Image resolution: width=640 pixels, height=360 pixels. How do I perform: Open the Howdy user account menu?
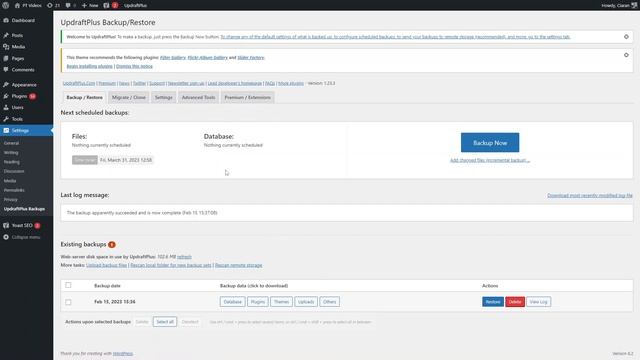(619, 5)
